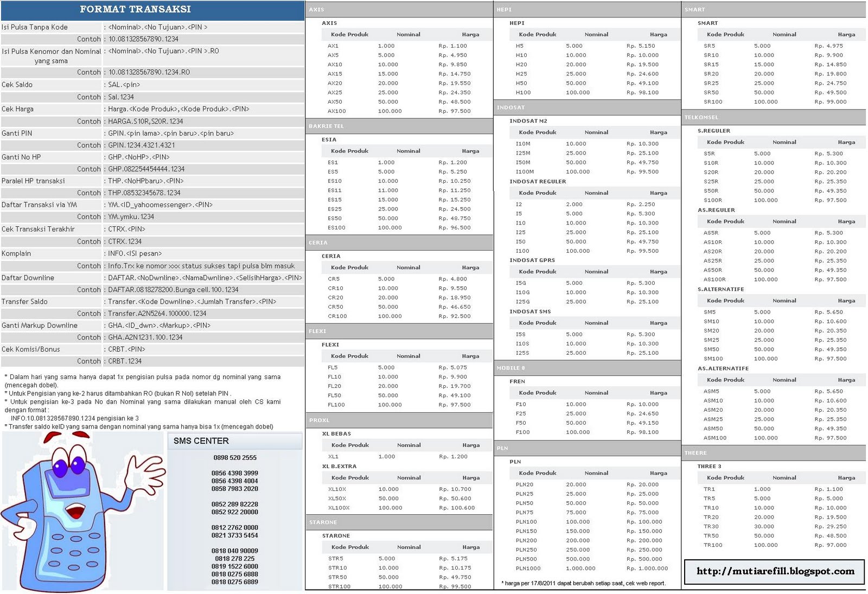Select the SMS CENTER heading
This screenshot has height=594, width=868.
(x=201, y=441)
